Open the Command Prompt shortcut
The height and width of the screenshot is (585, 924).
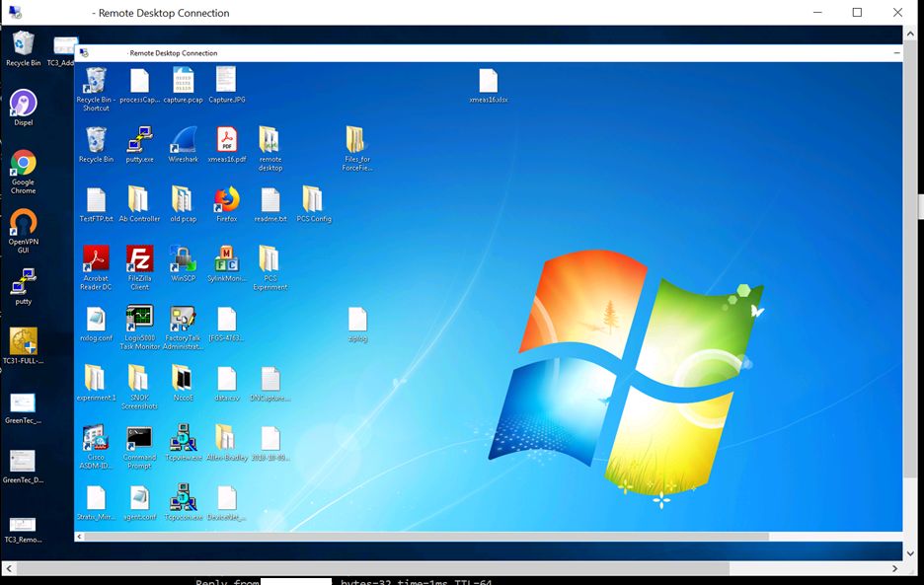139,446
